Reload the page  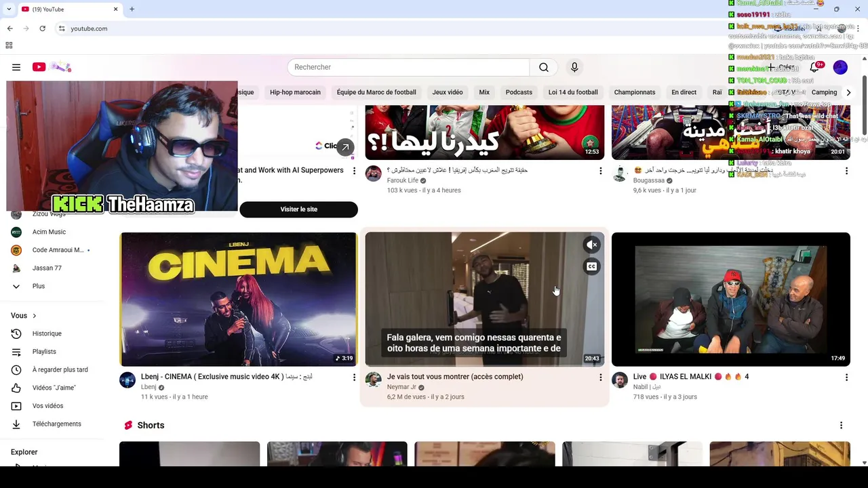[42, 28]
